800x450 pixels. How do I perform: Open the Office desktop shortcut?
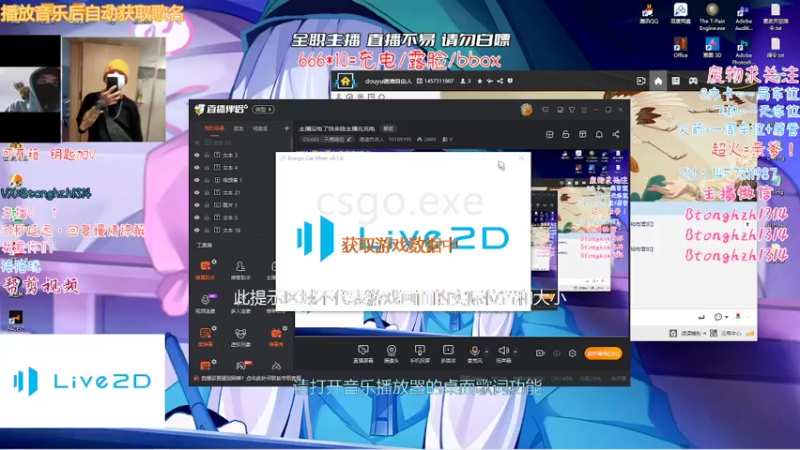tap(680, 48)
